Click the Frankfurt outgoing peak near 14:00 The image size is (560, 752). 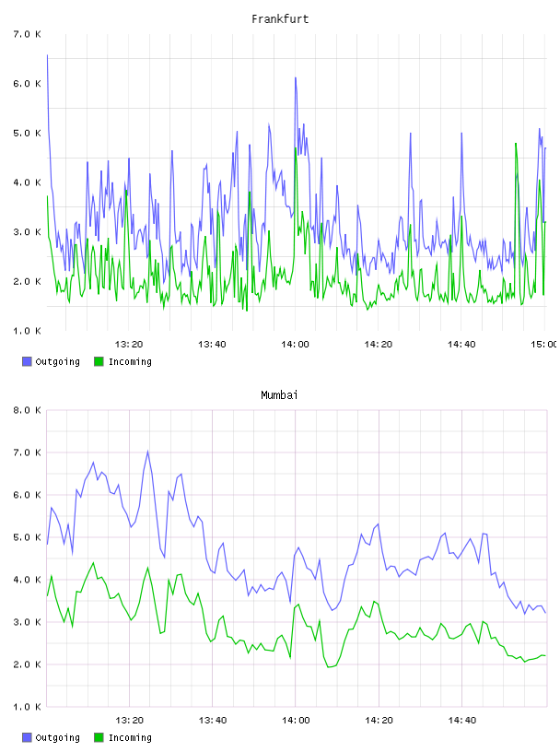[296, 77]
